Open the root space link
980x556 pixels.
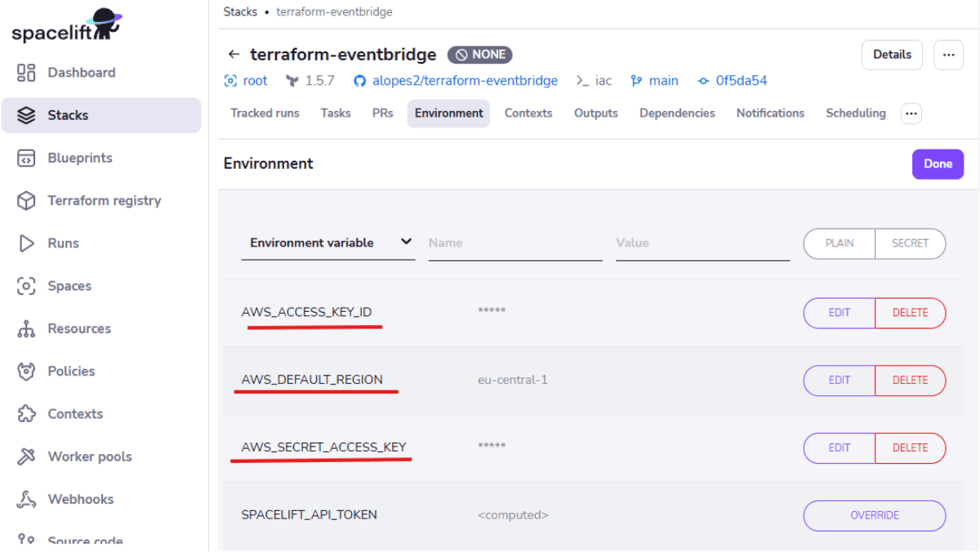[255, 81]
